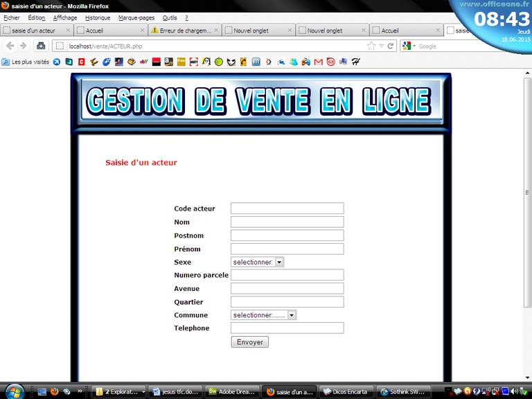Launch Firefox from the quick launch bar
Viewport: 532px width, 399px height.
[54, 391]
